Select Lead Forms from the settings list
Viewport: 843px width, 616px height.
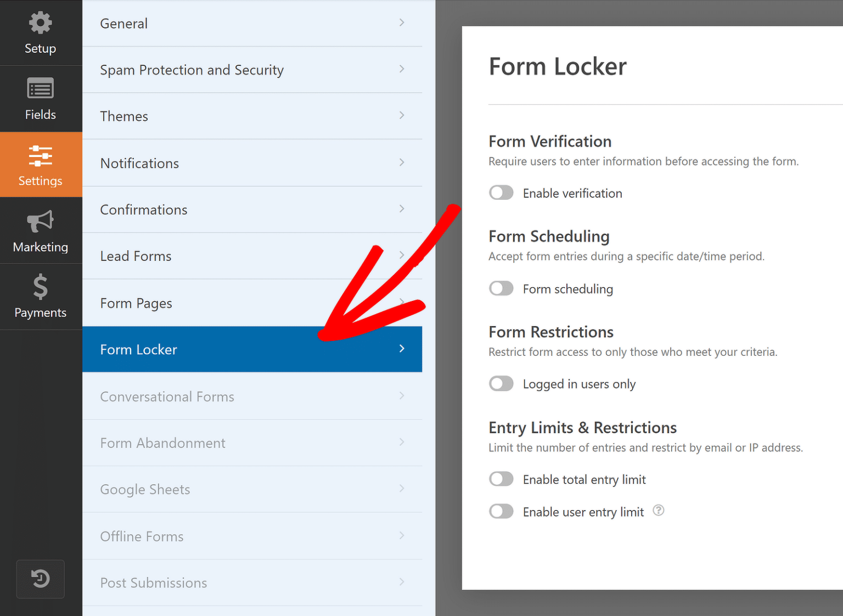coord(252,256)
